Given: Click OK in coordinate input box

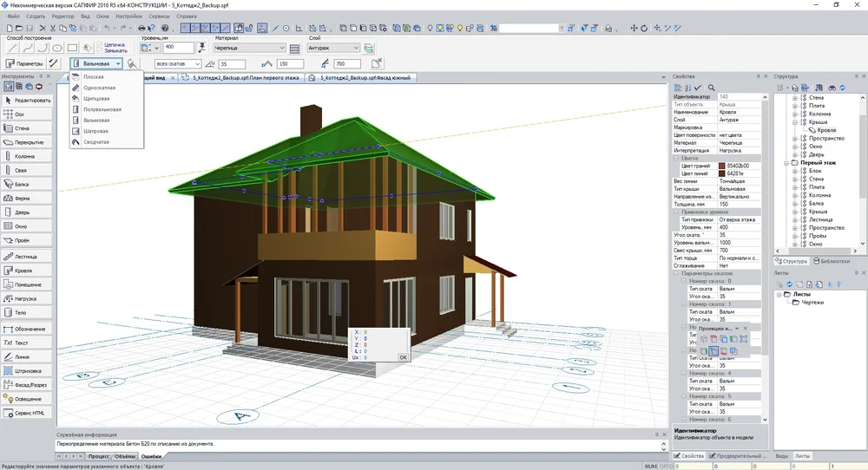Looking at the screenshot, I should point(403,357).
